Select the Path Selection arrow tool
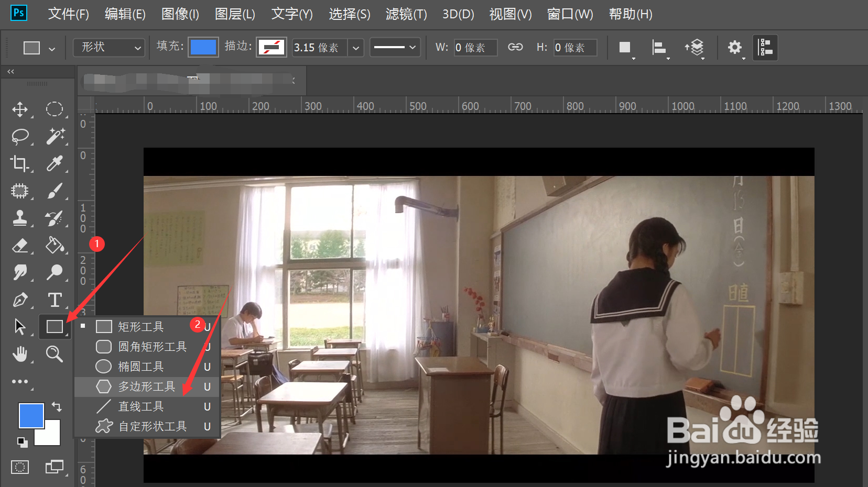The height and width of the screenshot is (487, 868). [x=20, y=327]
